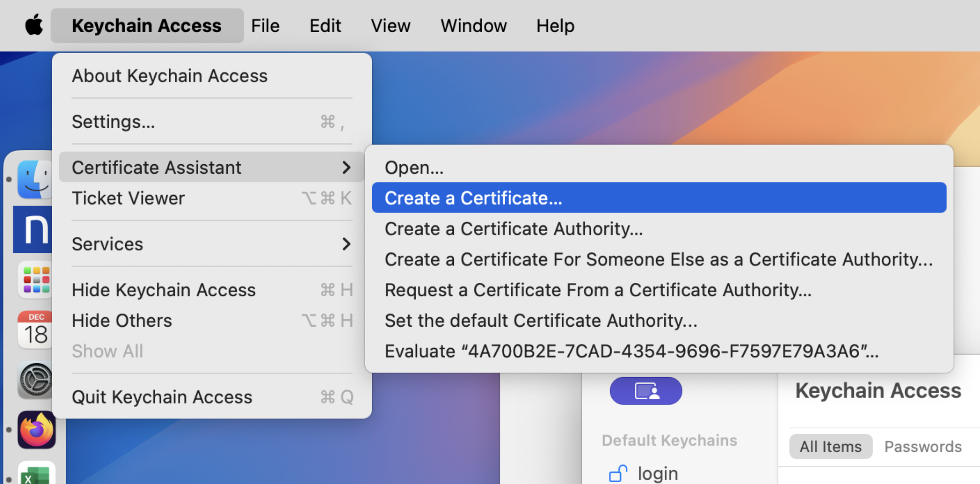Click the purple ID card icon button

(646, 391)
